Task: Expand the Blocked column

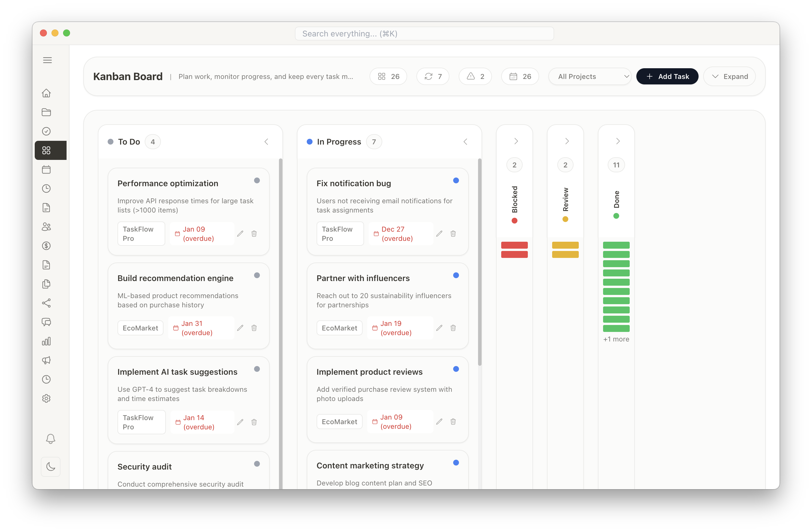Action: 516,141
